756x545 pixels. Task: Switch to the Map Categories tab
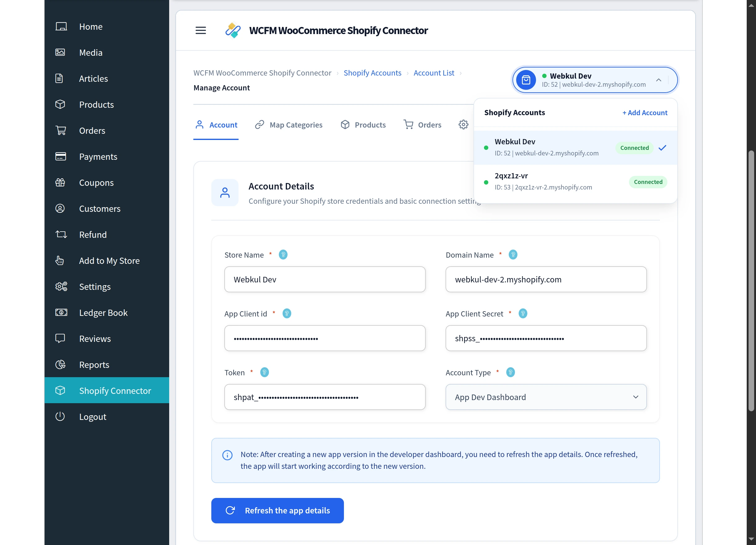coord(289,125)
